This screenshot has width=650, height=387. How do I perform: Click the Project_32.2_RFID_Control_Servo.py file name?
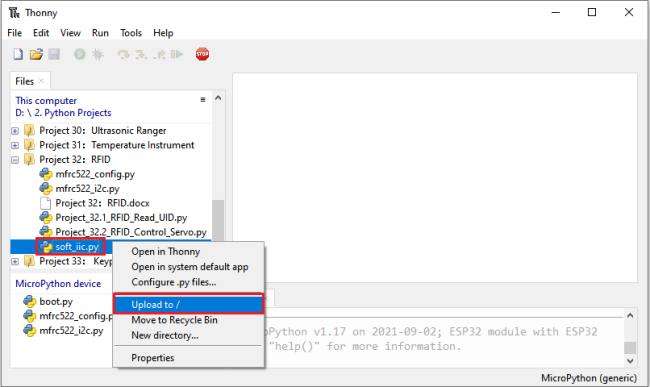pyautogui.click(x=131, y=232)
